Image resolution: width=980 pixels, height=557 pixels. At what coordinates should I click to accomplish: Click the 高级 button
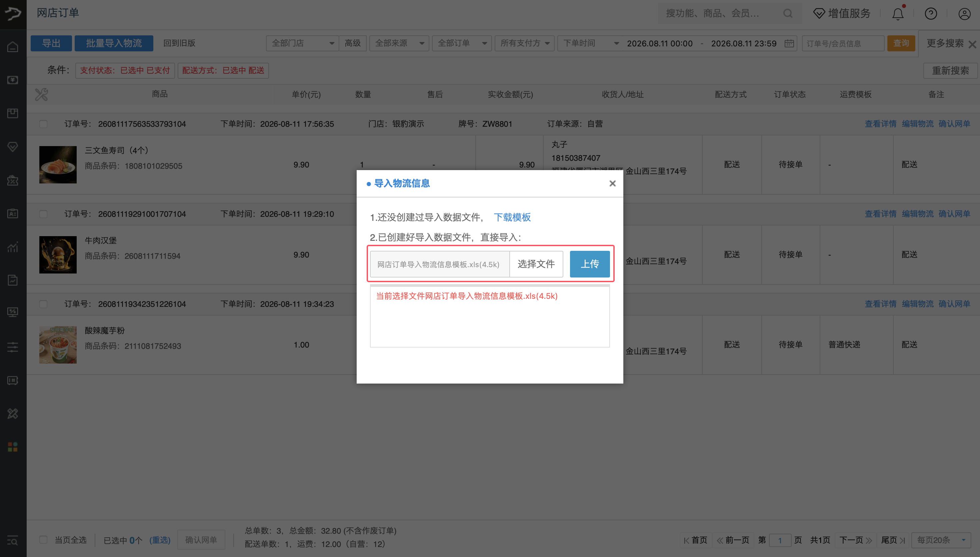[352, 43]
